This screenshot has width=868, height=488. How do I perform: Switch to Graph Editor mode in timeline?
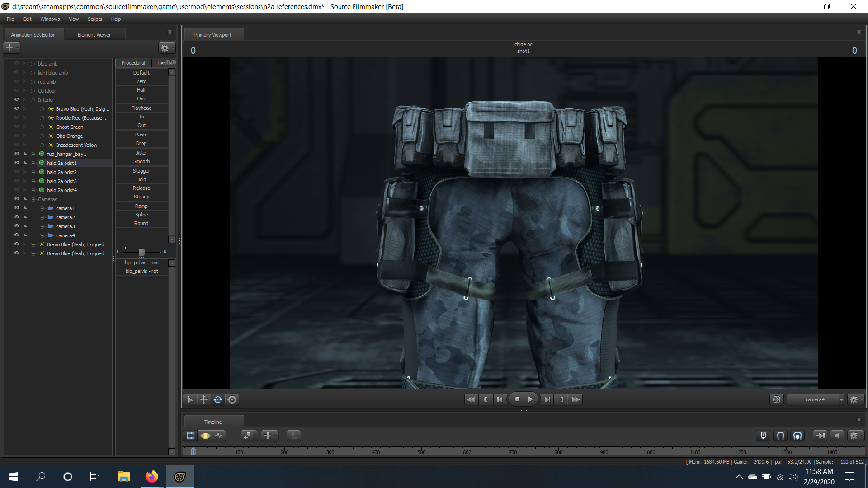219,436
